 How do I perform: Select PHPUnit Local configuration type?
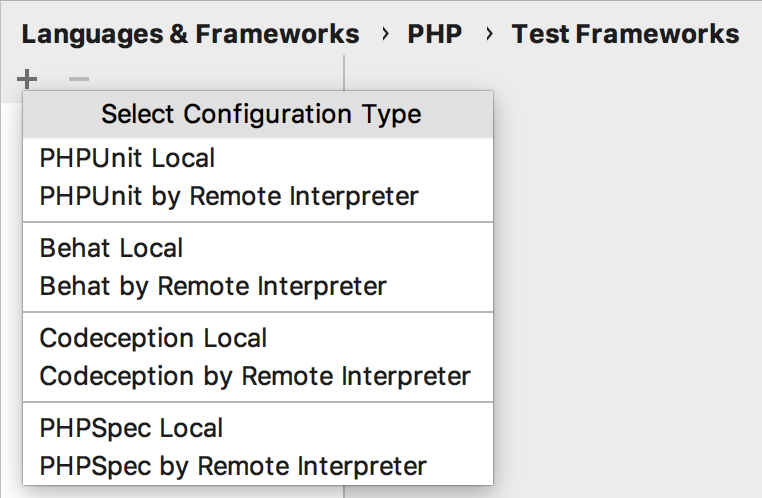coord(258,158)
